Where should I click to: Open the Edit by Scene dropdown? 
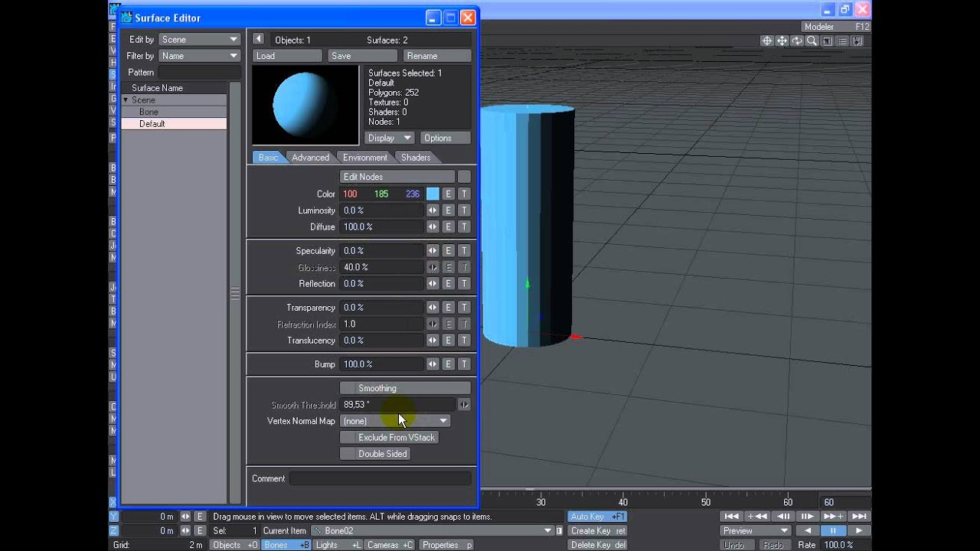pyautogui.click(x=199, y=39)
